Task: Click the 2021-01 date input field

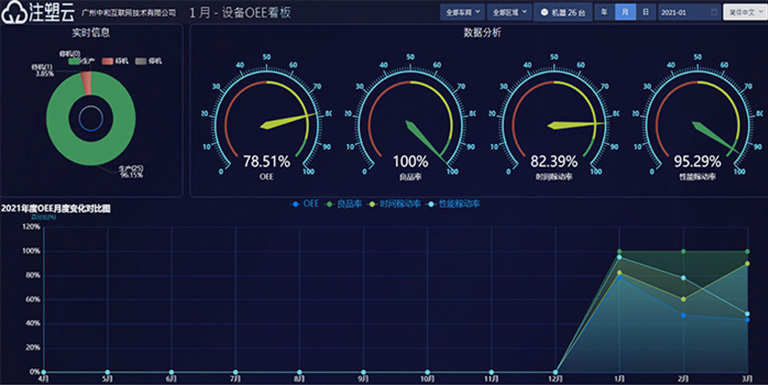Action: coord(689,12)
